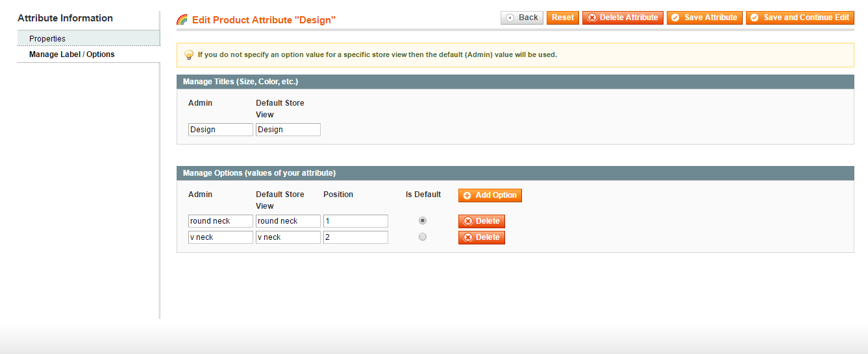Click the Default Store View title field
This screenshot has width=868, height=354.
[x=288, y=130]
